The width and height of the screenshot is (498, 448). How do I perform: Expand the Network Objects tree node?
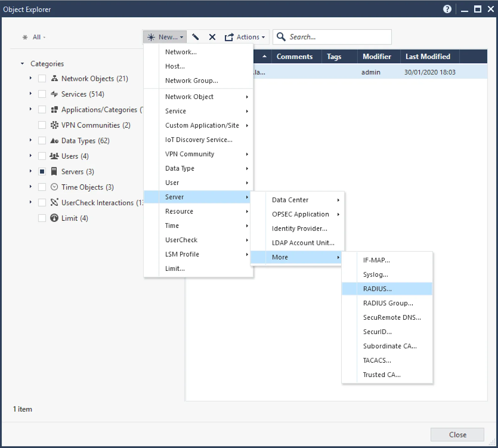tap(31, 78)
